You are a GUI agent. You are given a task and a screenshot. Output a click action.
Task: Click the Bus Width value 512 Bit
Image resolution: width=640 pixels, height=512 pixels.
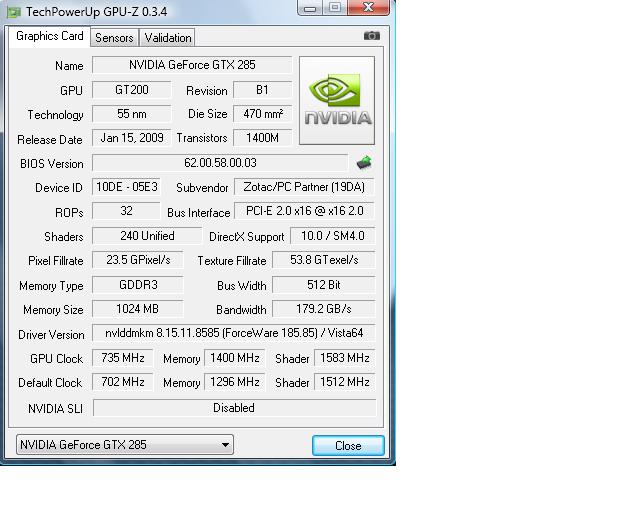(324, 285)
